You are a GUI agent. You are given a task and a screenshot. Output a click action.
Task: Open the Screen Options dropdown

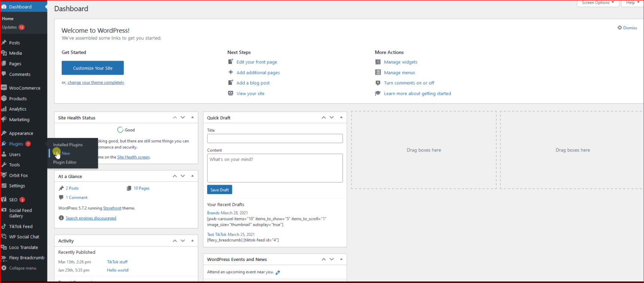pyautogui.click(x=598, y=3)
